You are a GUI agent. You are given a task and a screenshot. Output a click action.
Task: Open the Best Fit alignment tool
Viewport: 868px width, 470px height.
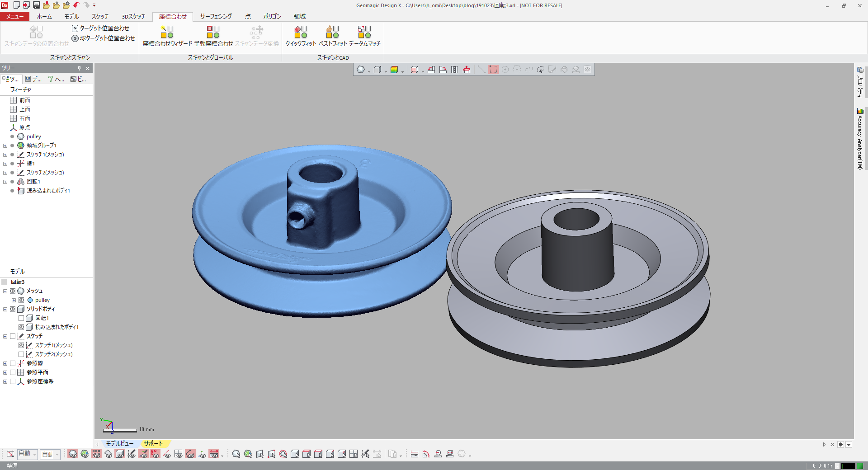[333, 32]
